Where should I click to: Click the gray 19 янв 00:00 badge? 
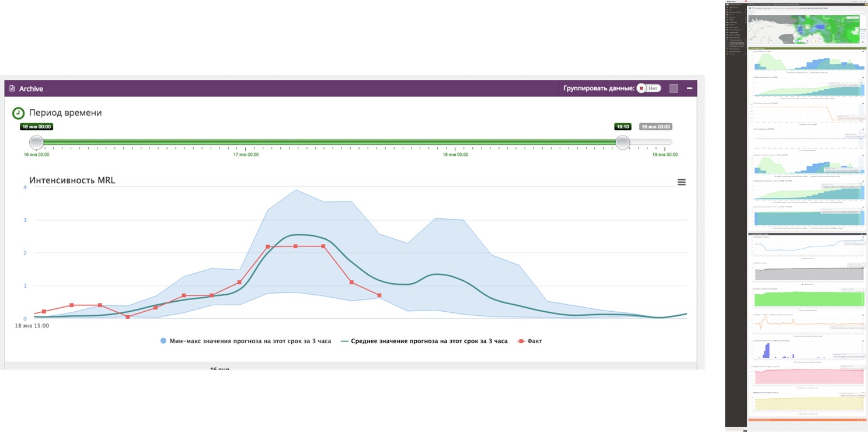tap(656, 127)
